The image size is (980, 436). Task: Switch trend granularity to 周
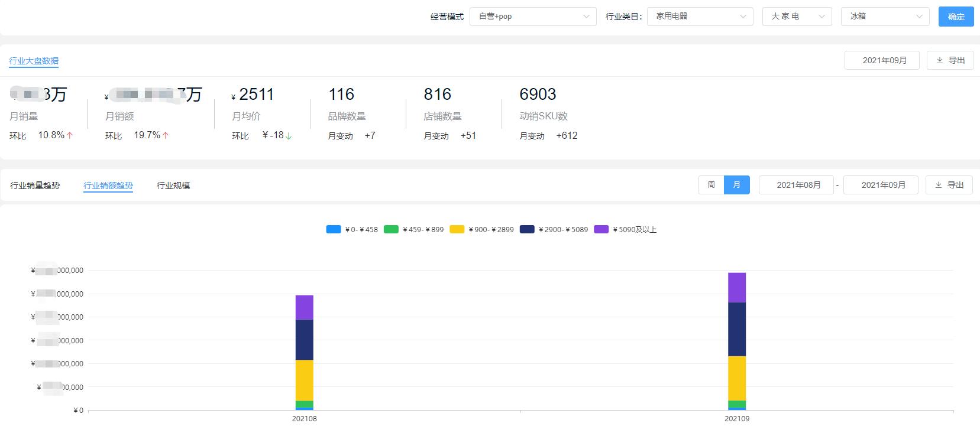tap(711, 185)
